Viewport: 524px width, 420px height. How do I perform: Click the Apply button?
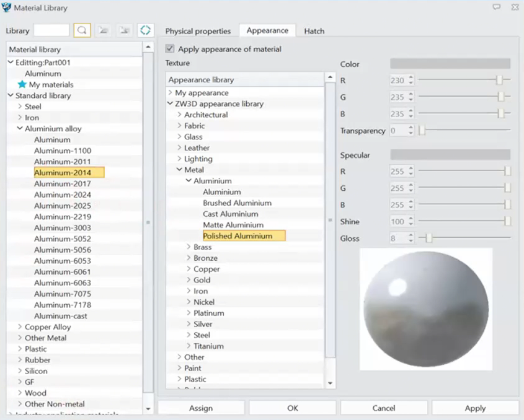click(475, 408)
